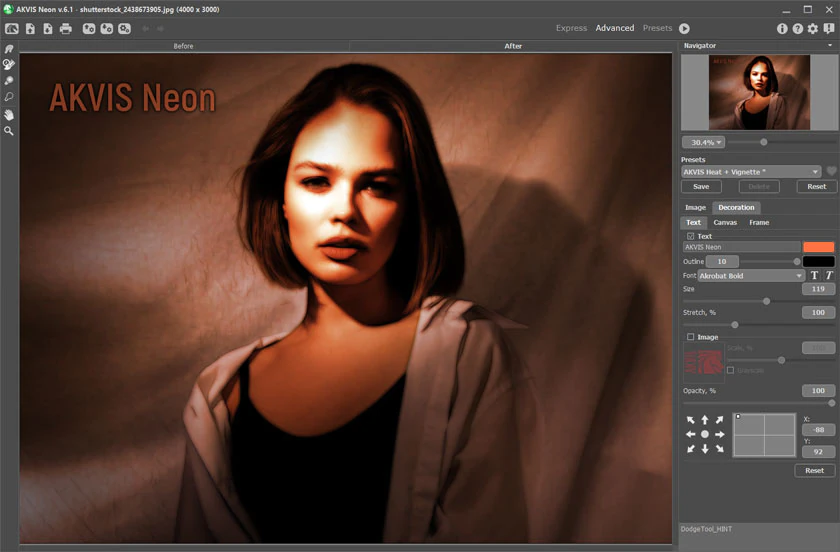The image size is (840, 552).
Task: Toggle bold text with the T button
Action: tap(814, 275)
